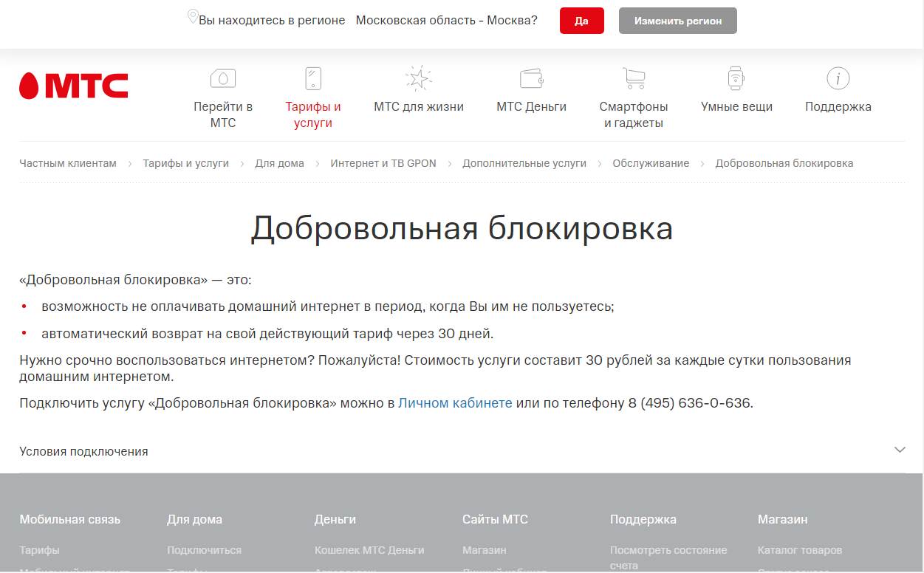Go to Обслуживание breadcrumb
The height and width of the screenshot is (573, 924).
(x=651, y=163)
